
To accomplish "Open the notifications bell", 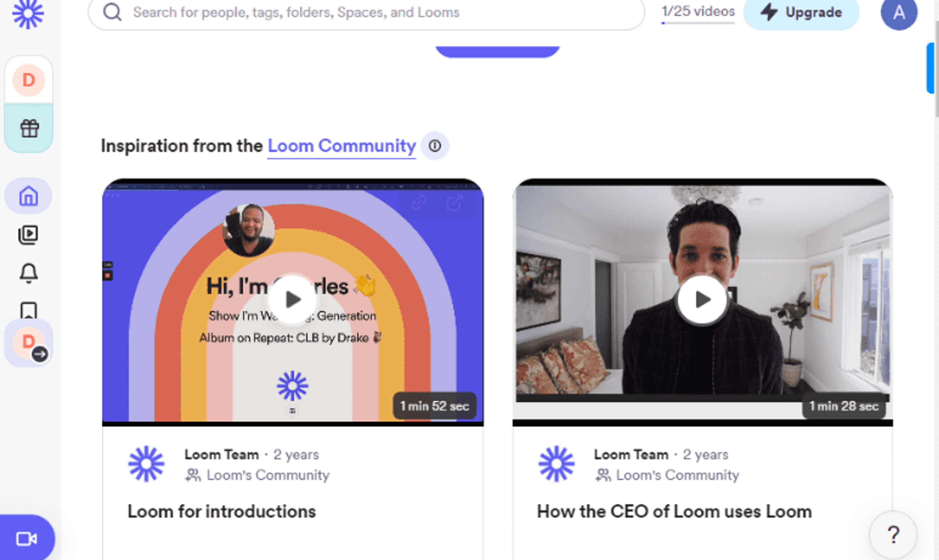I will pyautogui.click(x=29, y=273).
